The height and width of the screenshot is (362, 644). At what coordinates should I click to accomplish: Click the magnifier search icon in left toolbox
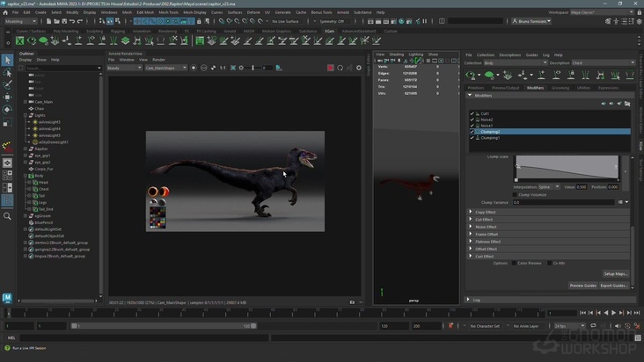click(x=7, y=216)
